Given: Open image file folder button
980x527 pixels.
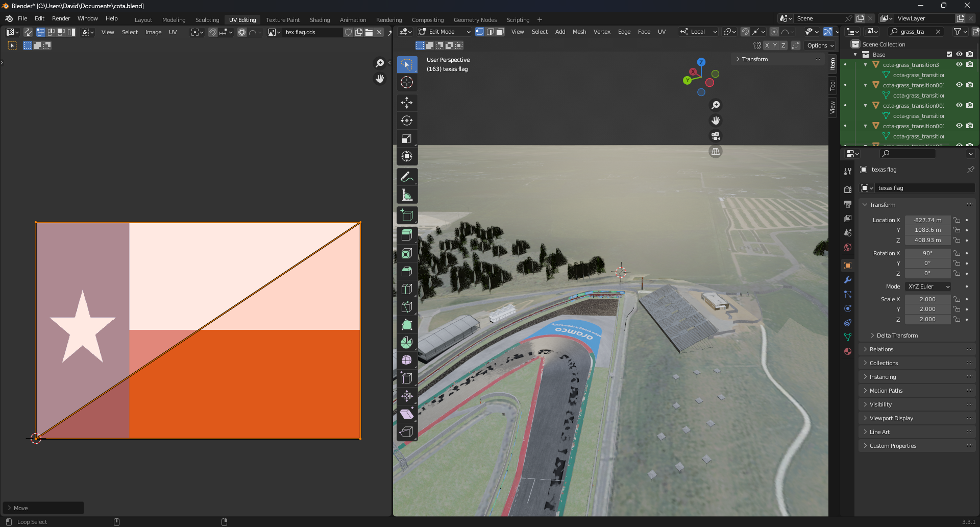Looking at the screenshot, I should [x=369, y=32].
